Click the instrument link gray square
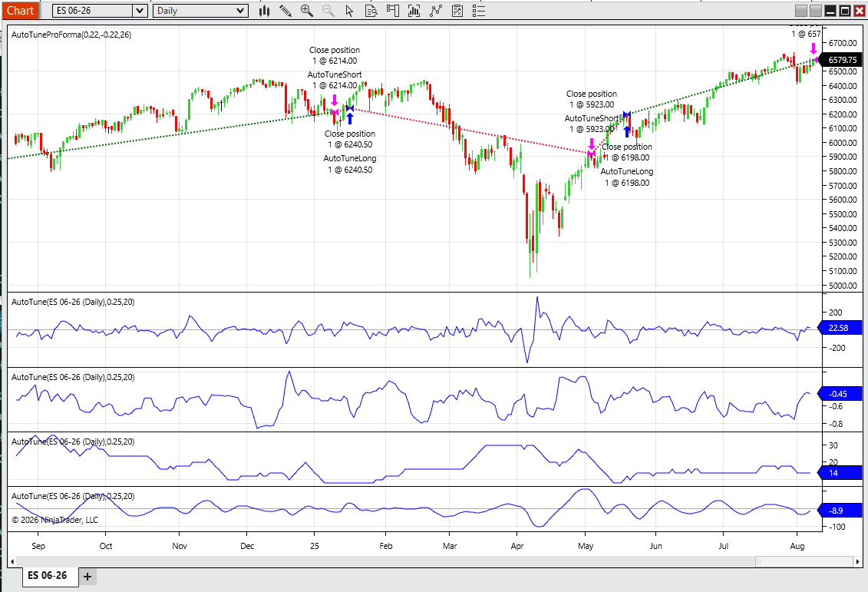Image resolution: width=868 pixels, height=592 pixels. tap(800, 11)
